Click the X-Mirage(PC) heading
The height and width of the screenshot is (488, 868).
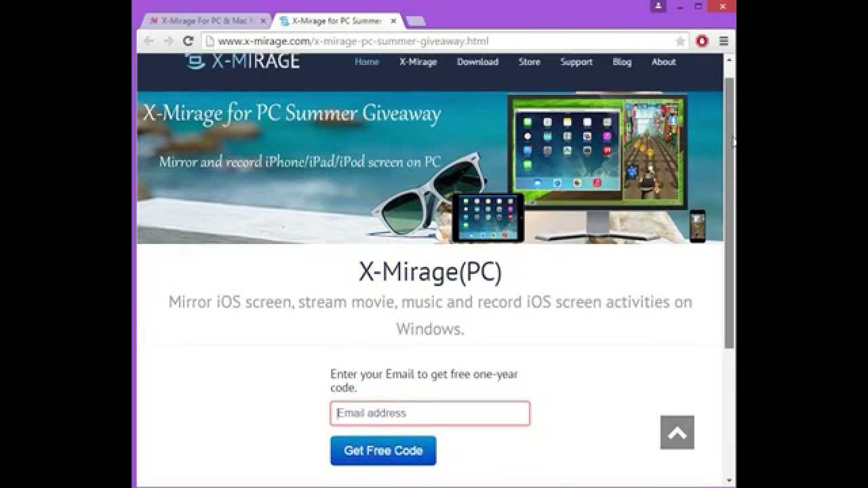tap(430, 272)
